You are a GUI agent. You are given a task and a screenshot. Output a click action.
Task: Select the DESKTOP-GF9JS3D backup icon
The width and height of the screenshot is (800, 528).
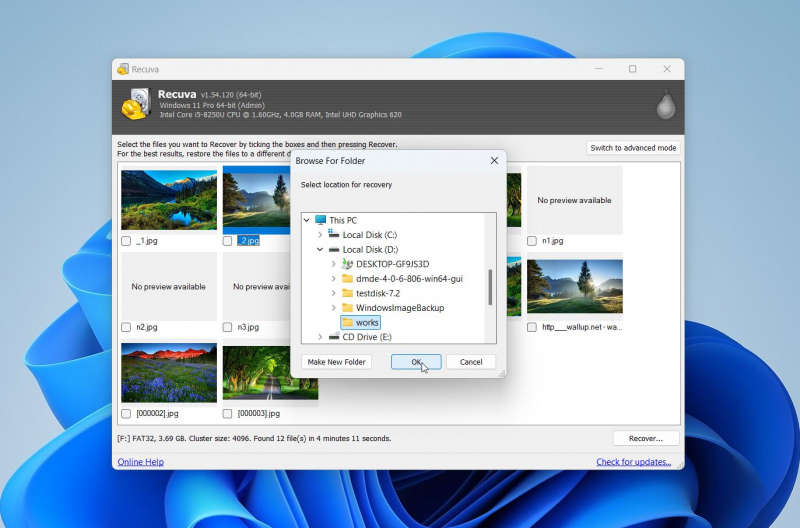point(347,264)
